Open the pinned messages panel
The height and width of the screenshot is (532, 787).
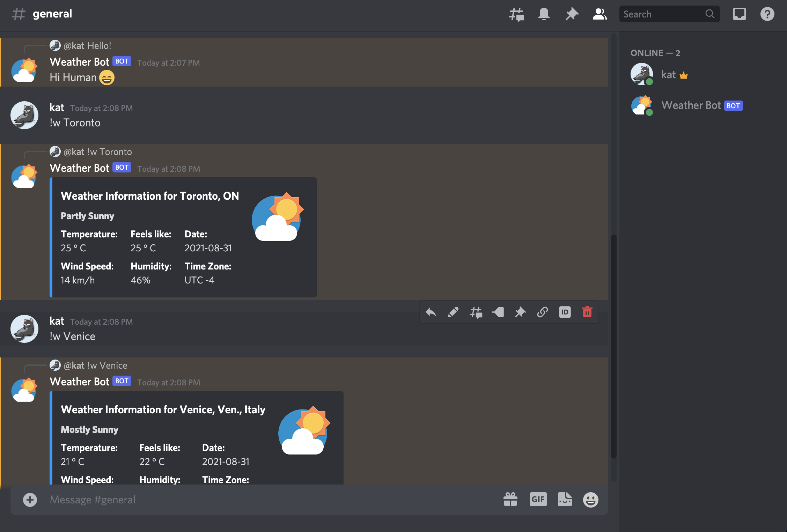point(572,14)
